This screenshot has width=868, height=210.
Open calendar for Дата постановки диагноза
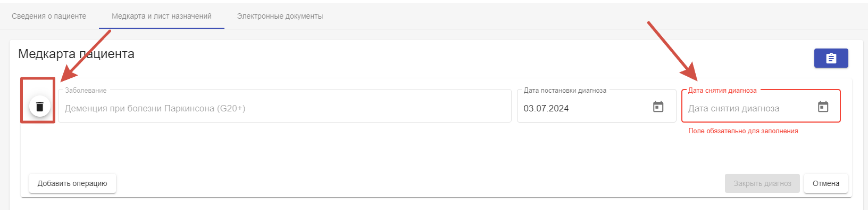pyautogui.click(x=658, y=107)
